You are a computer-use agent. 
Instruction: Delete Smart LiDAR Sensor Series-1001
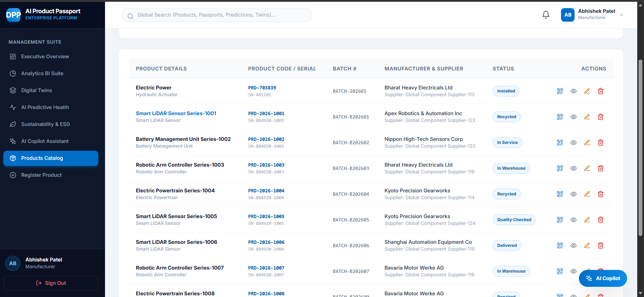pyautogui.click(x=601, y=117)
